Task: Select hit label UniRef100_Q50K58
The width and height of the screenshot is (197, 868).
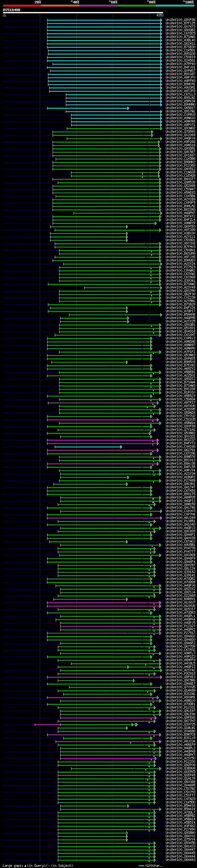Action: pyautogui.click(x=180, y=843)
